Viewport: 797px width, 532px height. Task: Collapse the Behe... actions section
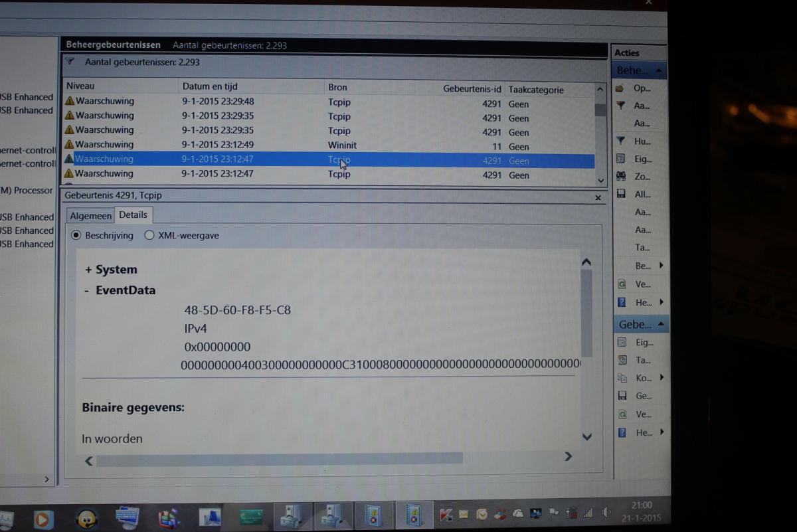(658, 70)
